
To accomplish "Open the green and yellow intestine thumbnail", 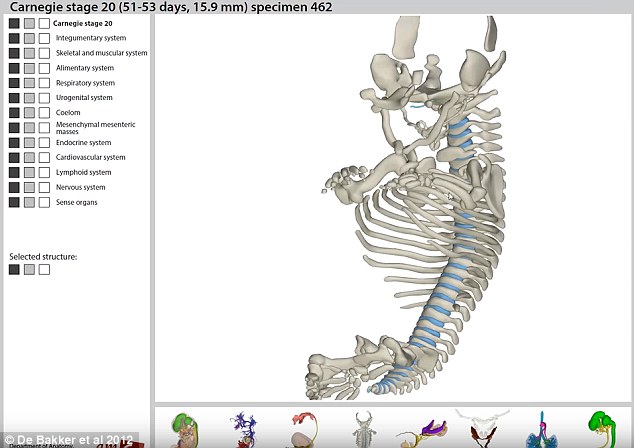I will 602,429.
